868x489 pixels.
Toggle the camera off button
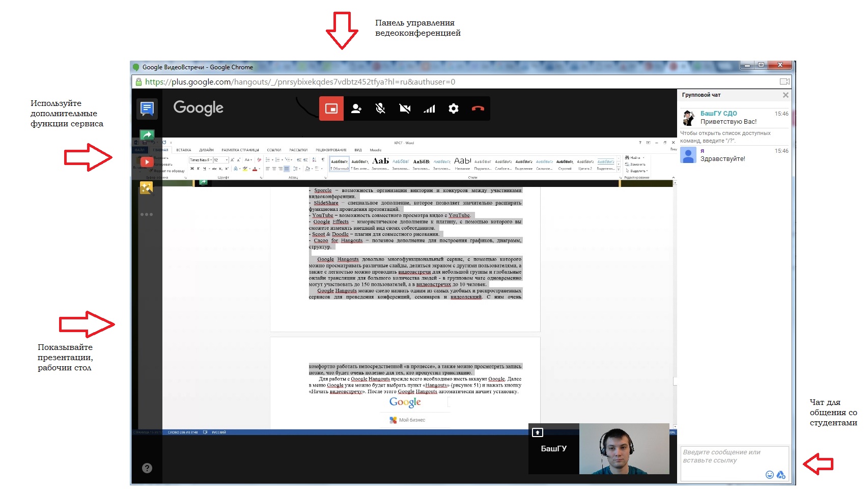pos(405,108)
